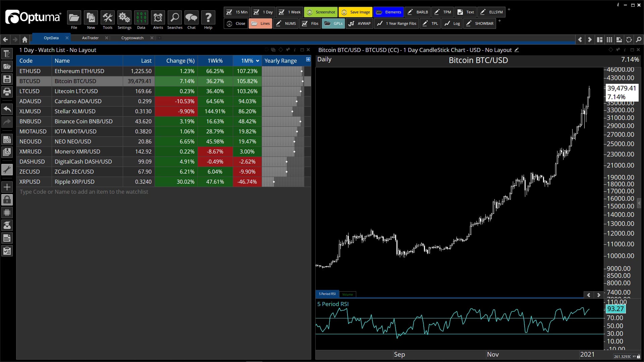Image resolution: width=644 pixels, height=362 pixels.
Task: Click the save floppy disk icon in sidebar
Action: (7, 79)
